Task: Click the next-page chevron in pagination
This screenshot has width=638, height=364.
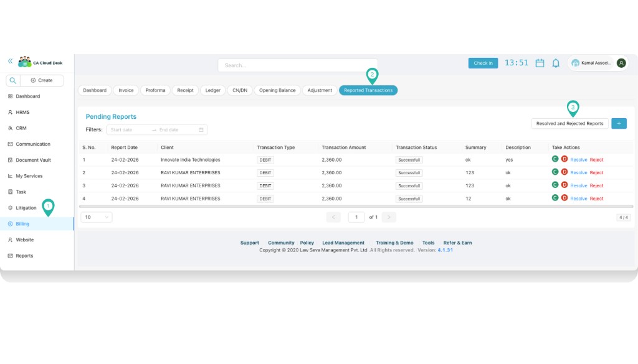Action: (389, 217)
